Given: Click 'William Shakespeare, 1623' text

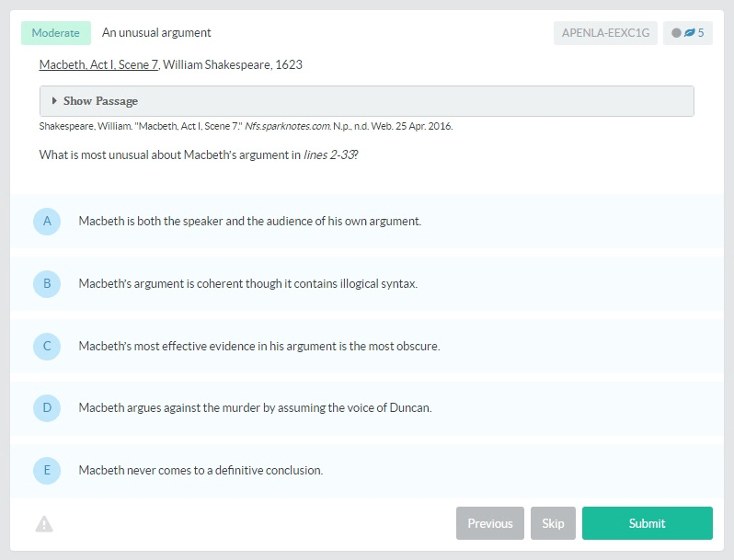Looking at the screenshot, I should (233, 64).
